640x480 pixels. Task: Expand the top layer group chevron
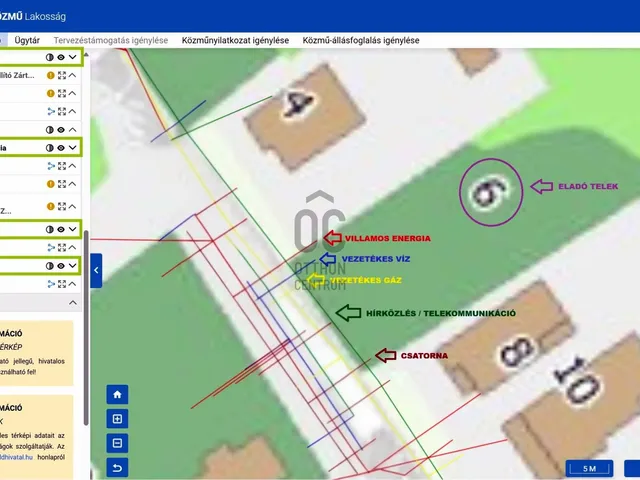pos(73,58)
